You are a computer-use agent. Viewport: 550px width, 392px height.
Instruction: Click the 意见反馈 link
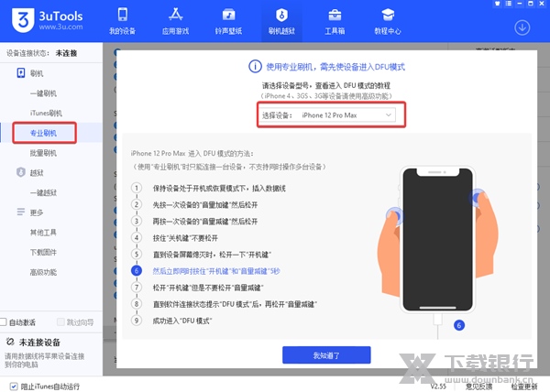tap(478, 387)
